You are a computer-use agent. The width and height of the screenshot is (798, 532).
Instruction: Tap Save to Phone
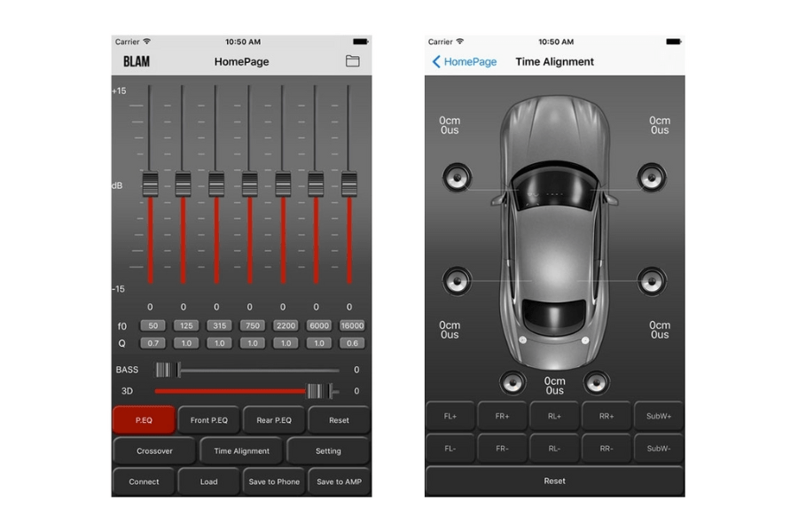click(274, 481)
